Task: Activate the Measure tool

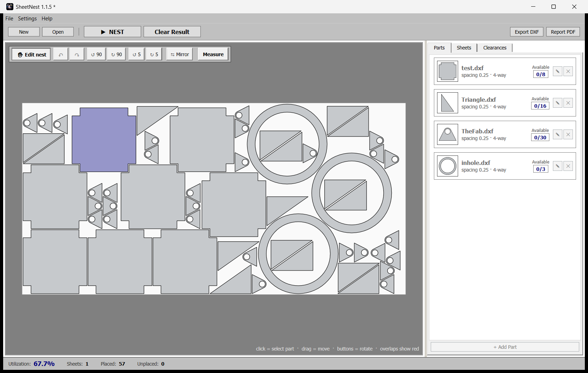Action: point(213,54)
